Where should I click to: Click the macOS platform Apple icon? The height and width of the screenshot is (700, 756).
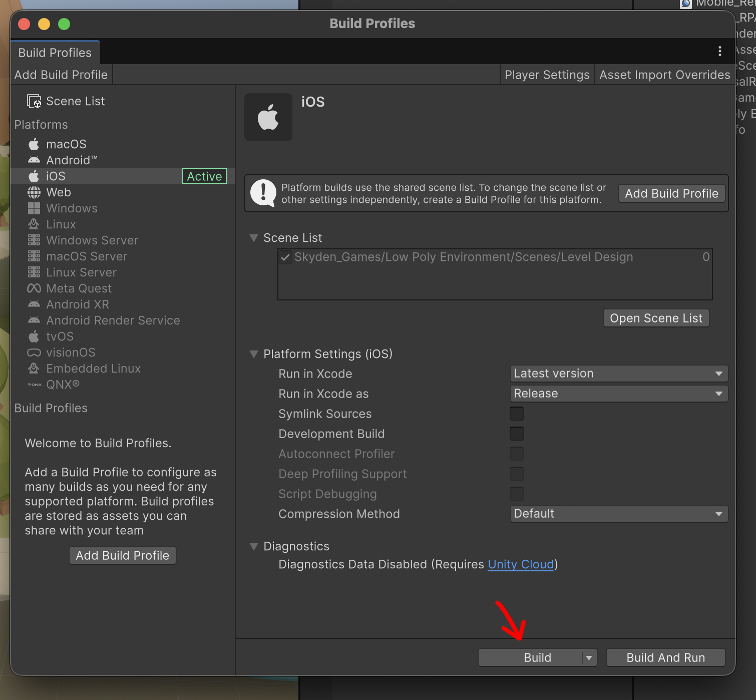coord(34,144)
